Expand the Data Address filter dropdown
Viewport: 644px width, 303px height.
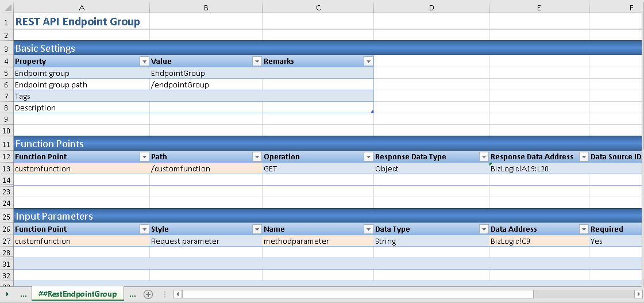[584, 229]
